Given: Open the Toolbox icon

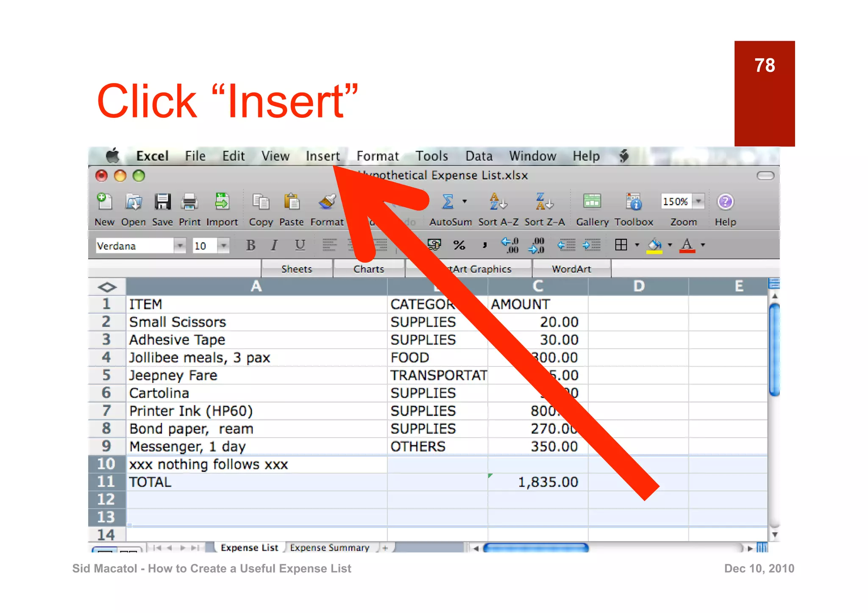Looking at the screenshot, I should coord(634,202).
